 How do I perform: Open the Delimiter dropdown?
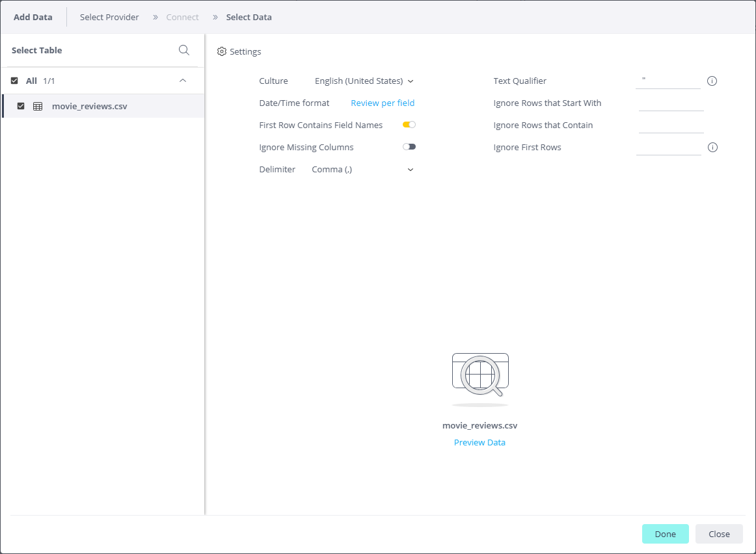(x=362, y=170)
